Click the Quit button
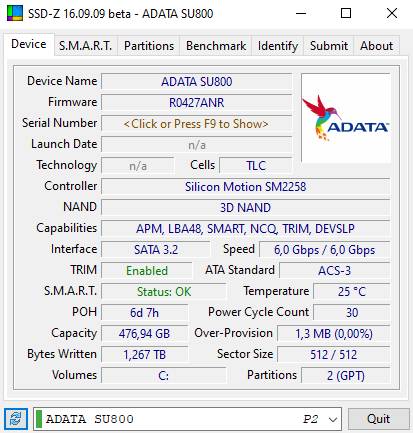The height and width of the screenshot is (433, 413). click(379, 419)
